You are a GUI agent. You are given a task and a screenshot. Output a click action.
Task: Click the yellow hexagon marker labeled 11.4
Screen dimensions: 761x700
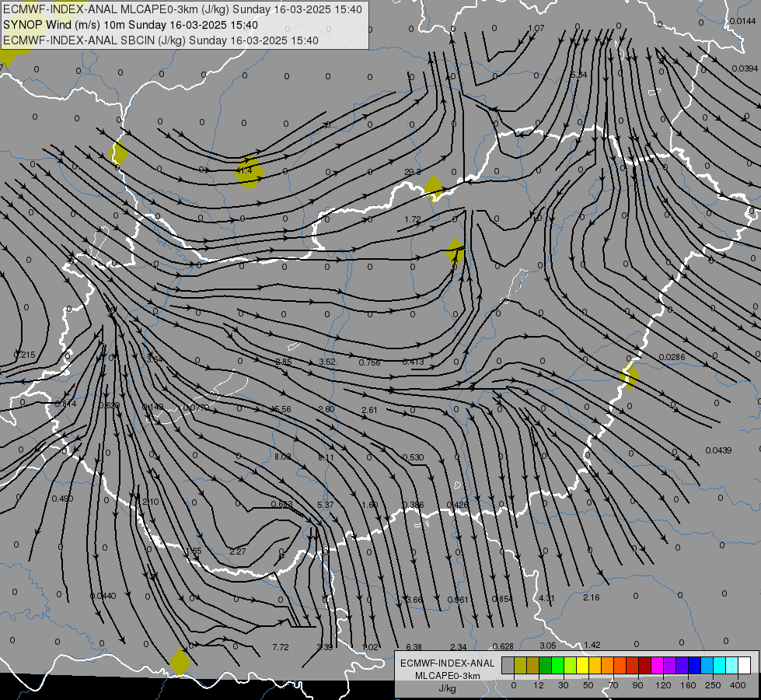250,172
